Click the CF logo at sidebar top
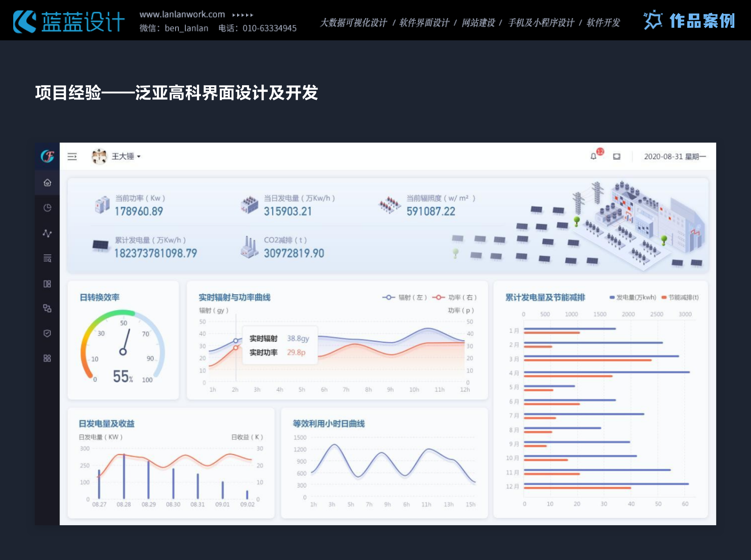The image size is (751, 560). click(x=47, y=156)
